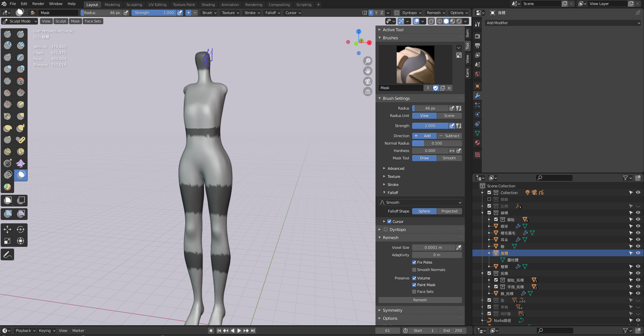Click the zoom viewport magnifier icon
The width and height of the screenshot is (644, 336).
pyautogui.click(x=368, y=61)
